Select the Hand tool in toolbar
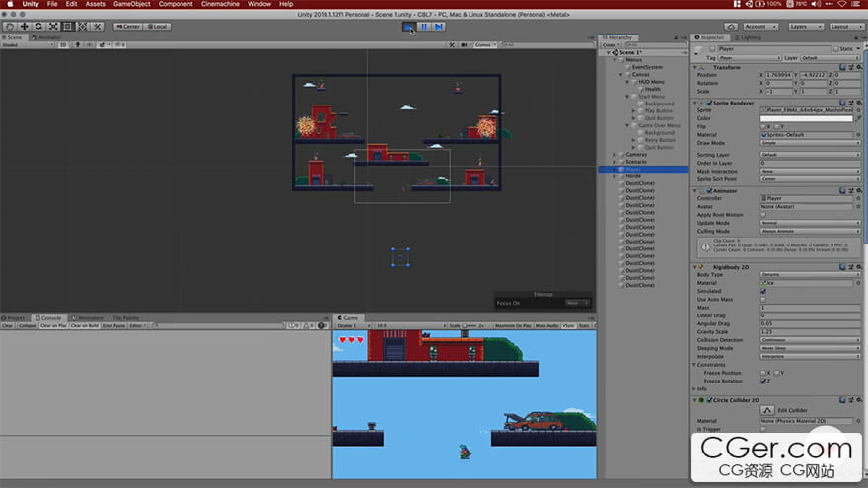The image size is (868, 488). 10,26
